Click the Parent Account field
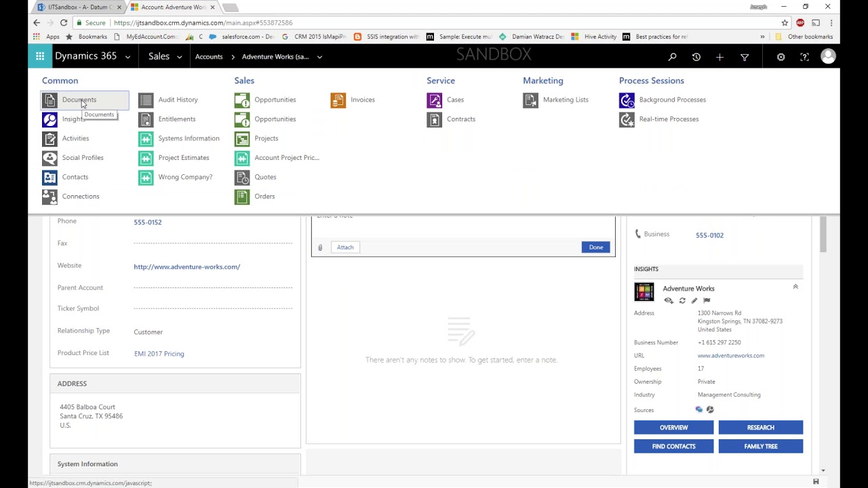Image resolution: width=868 pixels, height=488 pixels. [213, 288]
